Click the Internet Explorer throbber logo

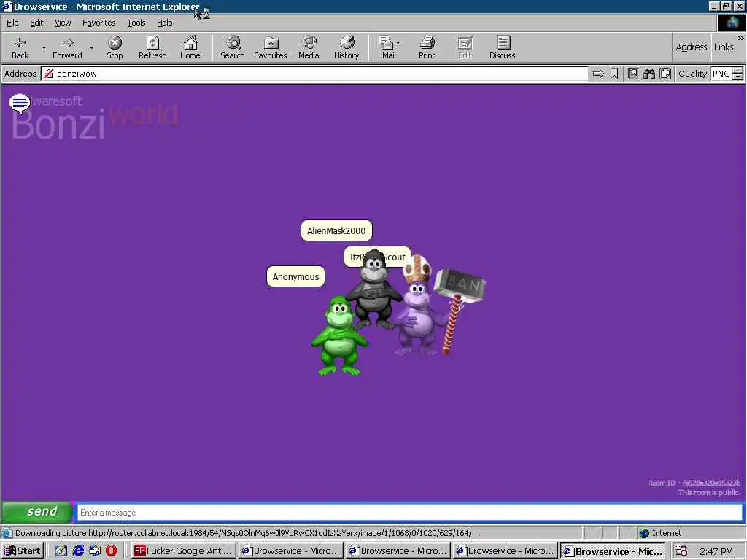[x=732, y=23]
